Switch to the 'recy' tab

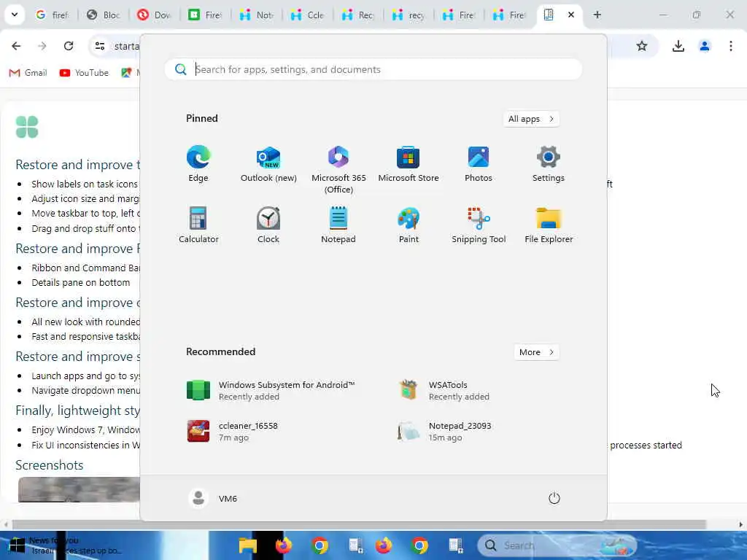click(409, 15)
